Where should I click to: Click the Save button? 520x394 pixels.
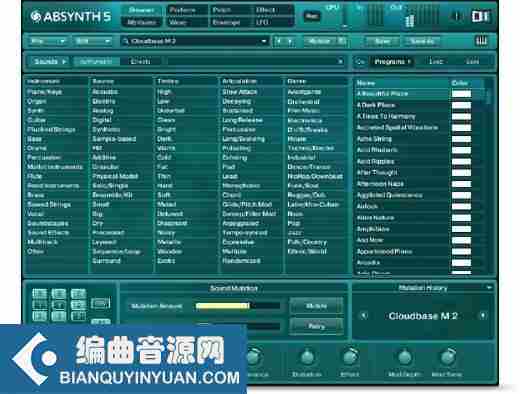coord(382,41)
